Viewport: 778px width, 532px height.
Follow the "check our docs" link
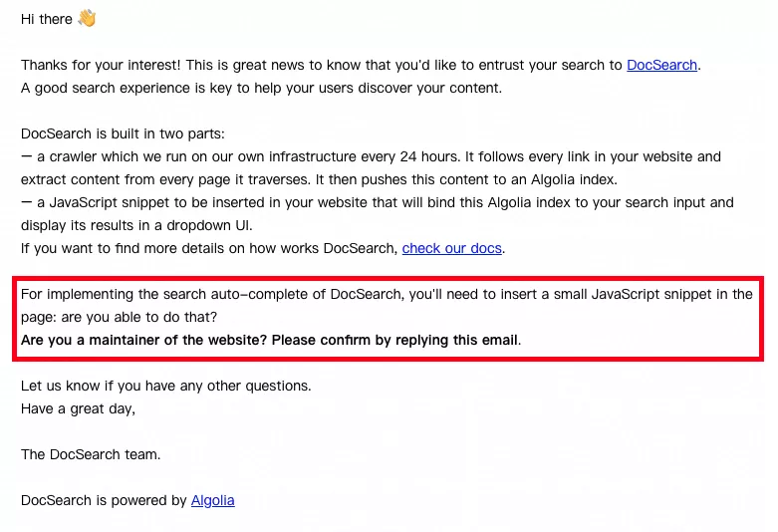coord(451,248)
